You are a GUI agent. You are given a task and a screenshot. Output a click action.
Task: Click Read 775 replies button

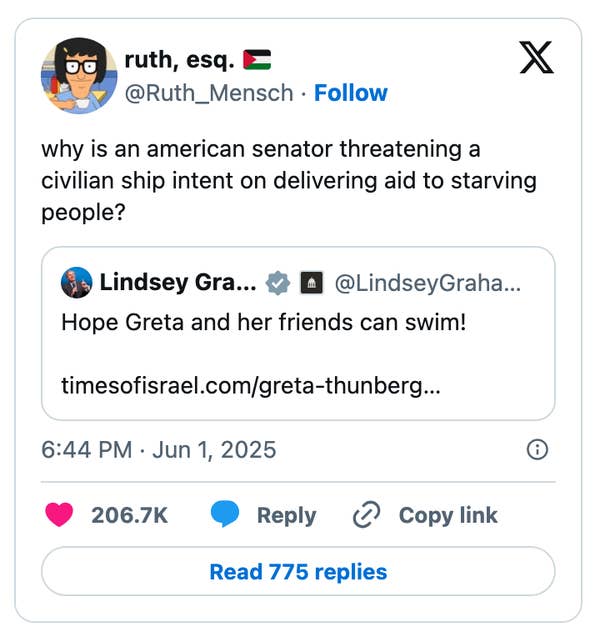pos(298,571)
